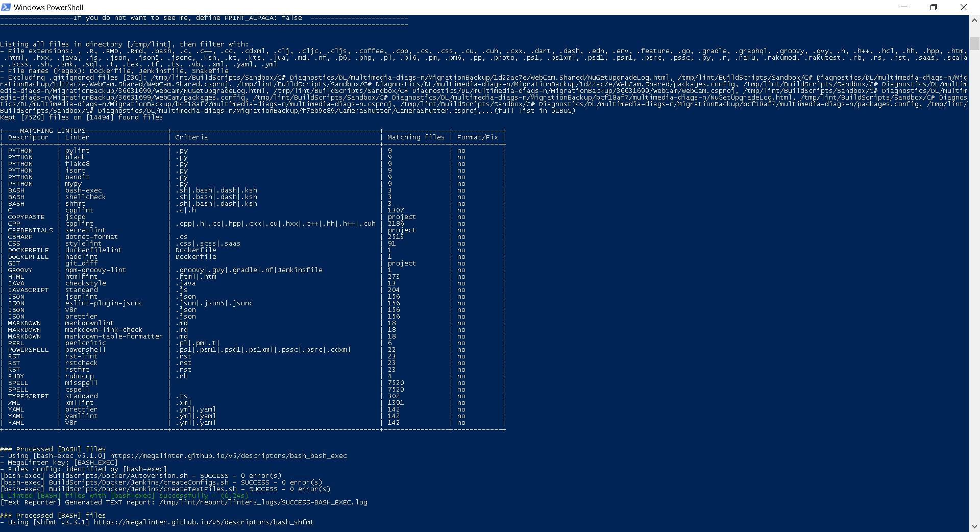Click 'dockerfilelint' linter entry
The height and width of the screenshot is (532, 980).
click(x=93, y=250)
